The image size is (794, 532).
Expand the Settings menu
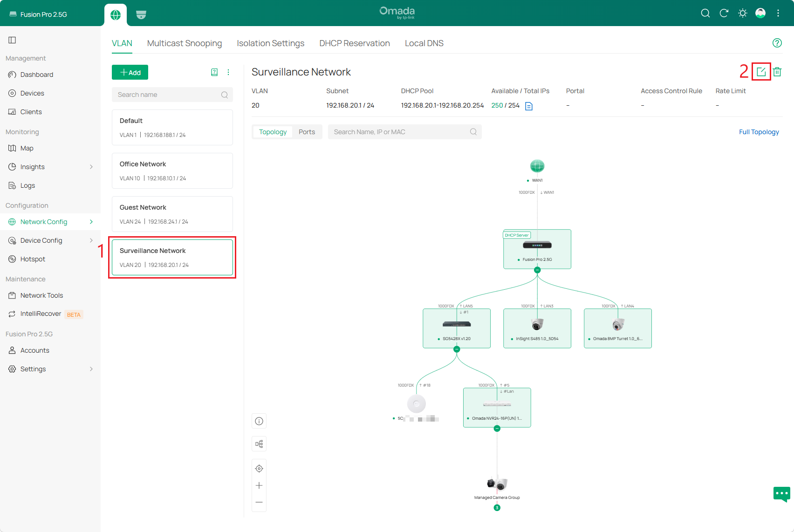pos(50,369)
